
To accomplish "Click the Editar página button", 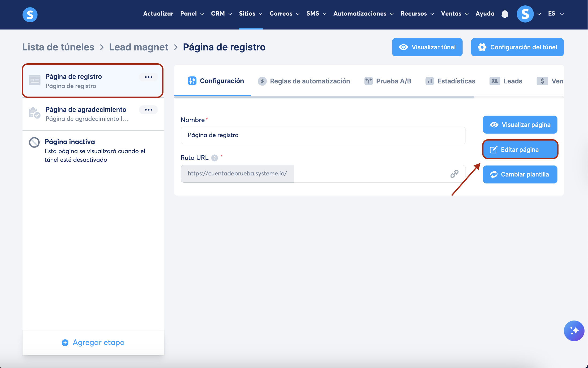I will pos(520,149).
